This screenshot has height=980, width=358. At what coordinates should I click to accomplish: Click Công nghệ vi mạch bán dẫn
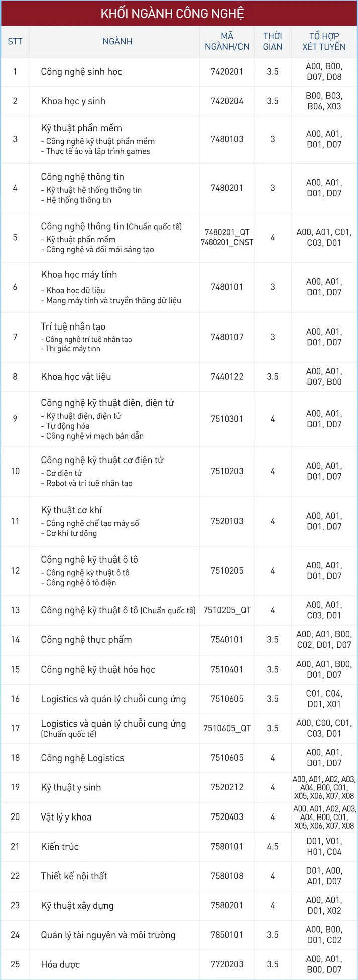point(94,436)
